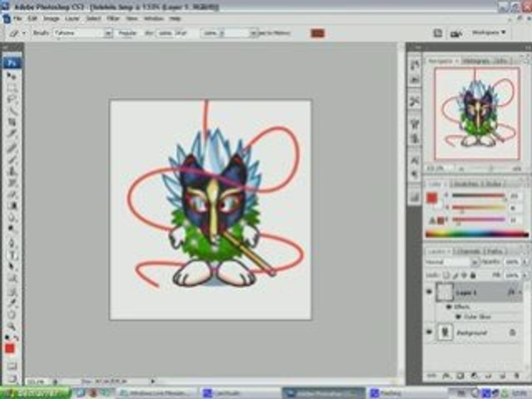Open the Filter menu
532x399 pixels.
[113, 19]
